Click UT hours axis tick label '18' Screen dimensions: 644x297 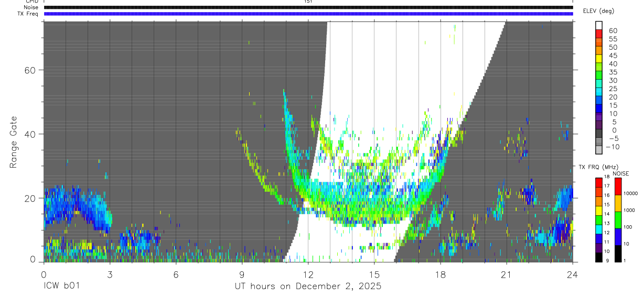(x=441, y=274)
